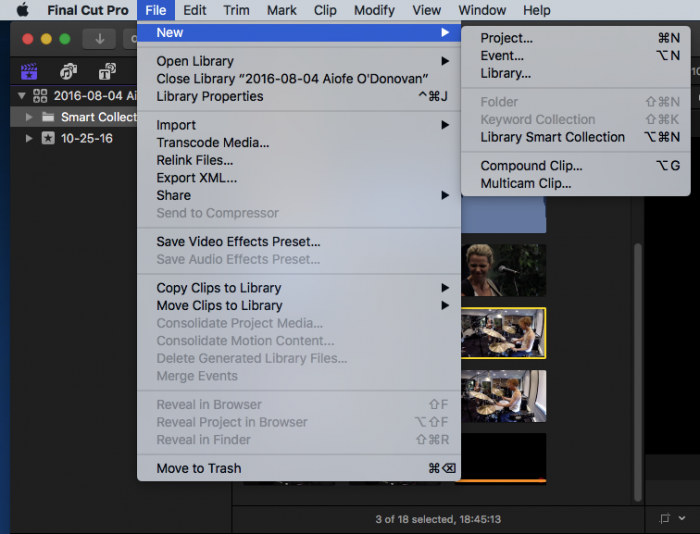Image resolution: width=700 pixels, height=534 pixels.
Task: Click the browser vertical scrollbar
Action: [x=636, y=370]
